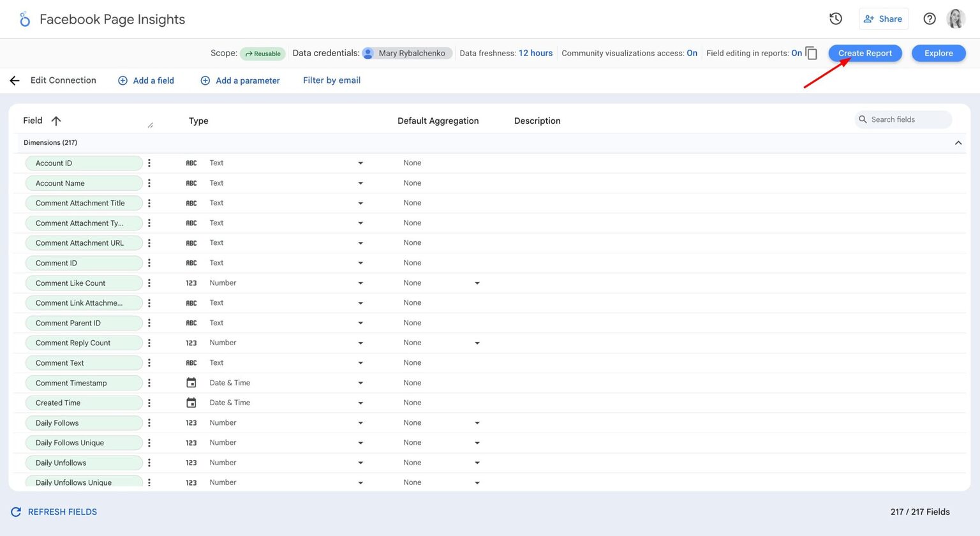
Task: Select the Comment Parent ID field chip
Action: pyautogui.click(x=84, y=324)
